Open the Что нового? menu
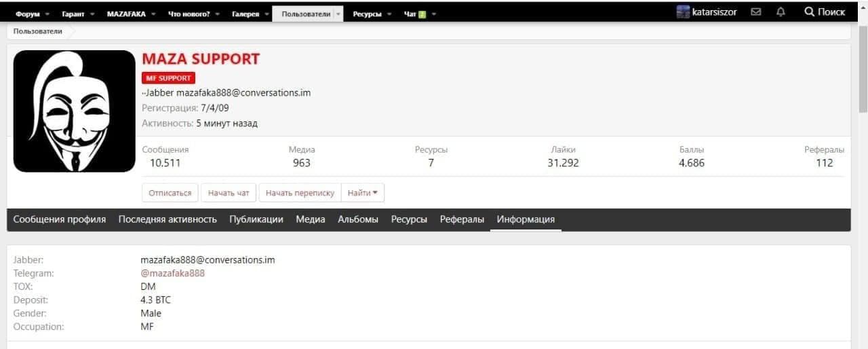 click(189, 14)
